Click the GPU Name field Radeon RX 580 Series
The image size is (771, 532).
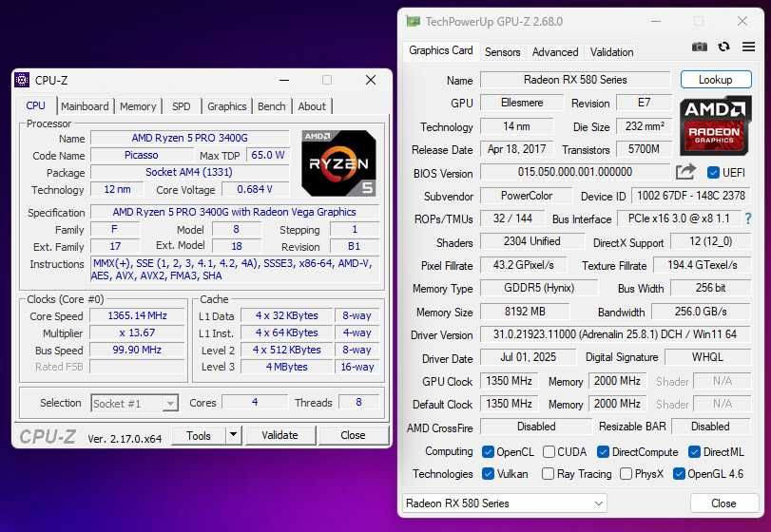click(x=575, y=80)
